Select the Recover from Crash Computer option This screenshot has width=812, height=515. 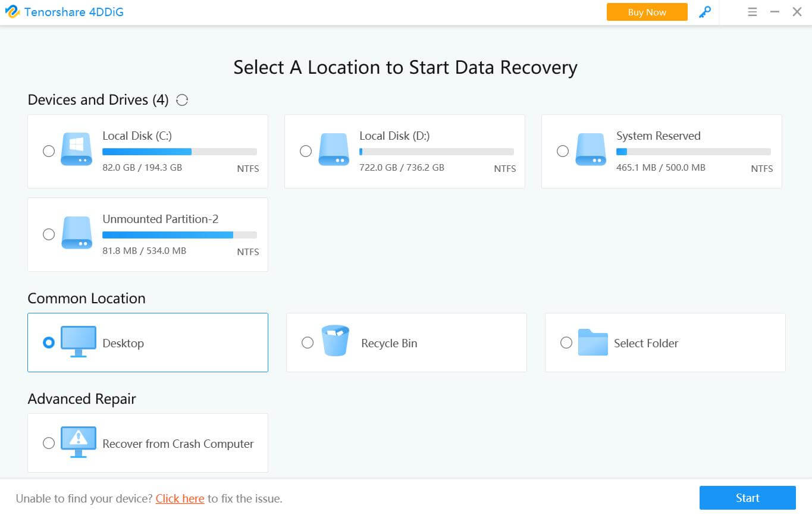click(49, 443)
